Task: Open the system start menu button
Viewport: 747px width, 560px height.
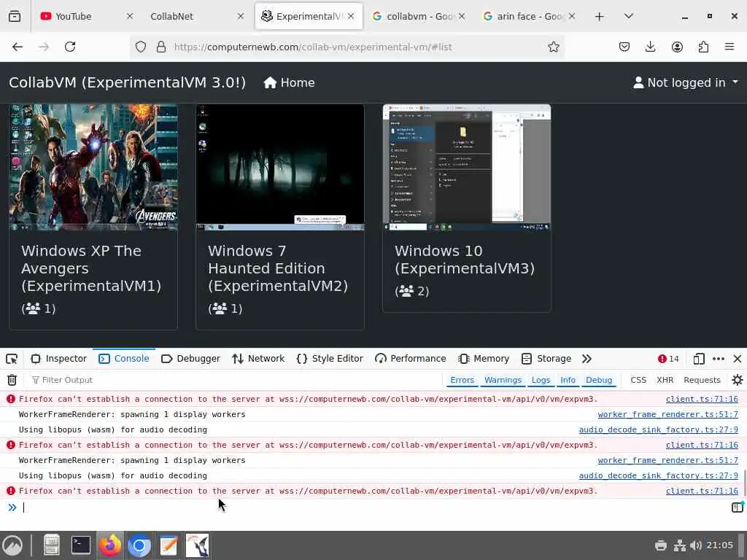Action: pos(12,545)
